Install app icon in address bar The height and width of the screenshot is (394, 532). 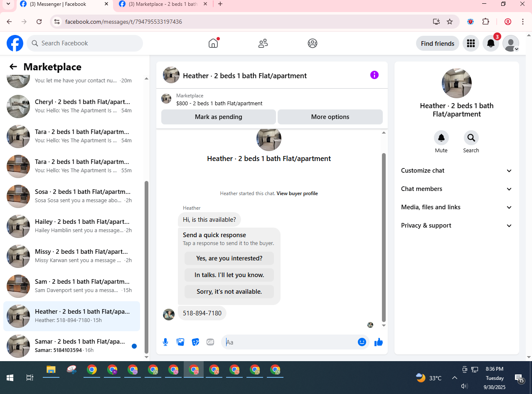[x=436, y=22]
